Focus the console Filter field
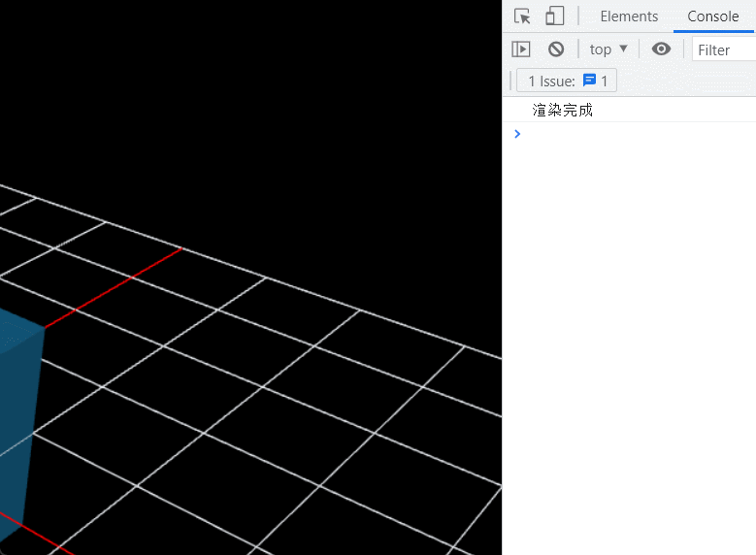Viewport: 756px width, 555px height. (x=723, y=49)
